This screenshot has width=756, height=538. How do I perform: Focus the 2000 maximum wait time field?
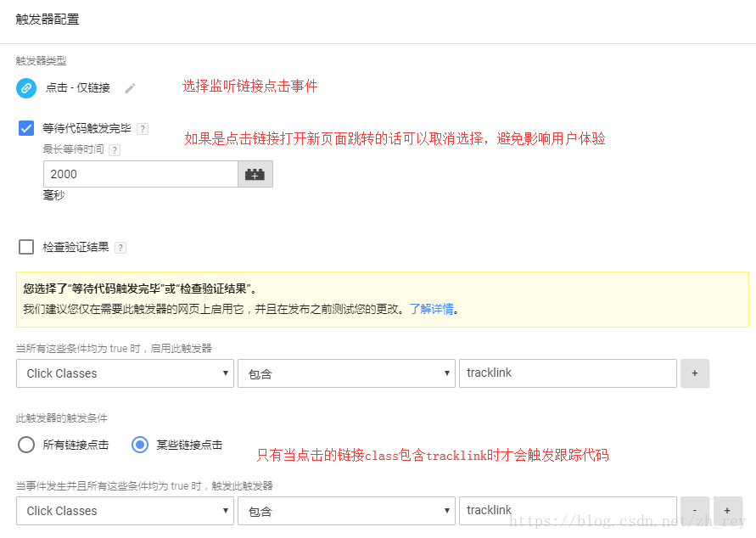tap(140, 174)
